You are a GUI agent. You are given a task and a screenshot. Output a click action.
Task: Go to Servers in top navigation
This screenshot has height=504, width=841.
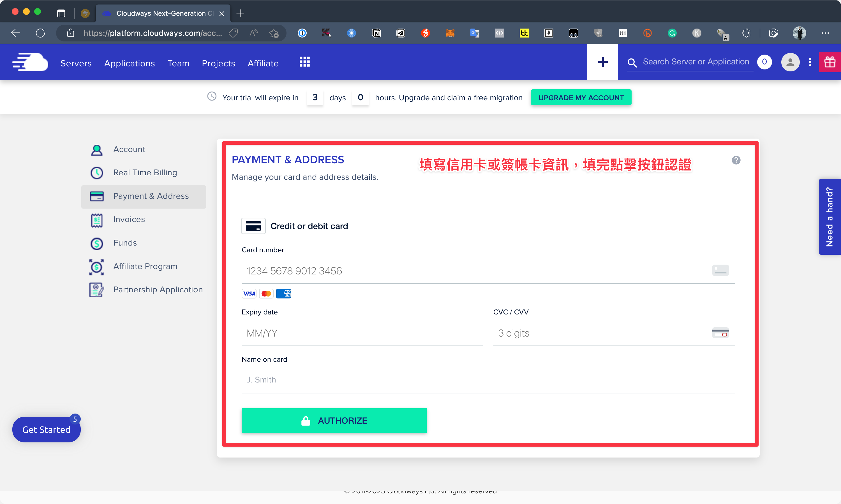(x=76, y=64)
